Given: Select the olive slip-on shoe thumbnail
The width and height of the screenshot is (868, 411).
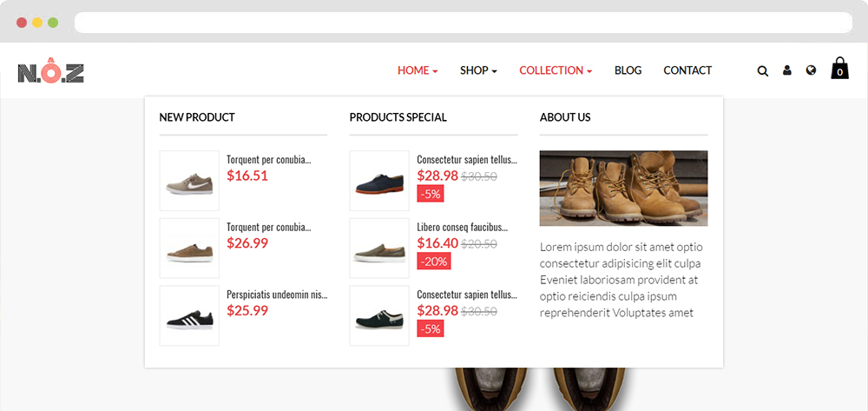Looking at the screenshot, I should point(379,249).
